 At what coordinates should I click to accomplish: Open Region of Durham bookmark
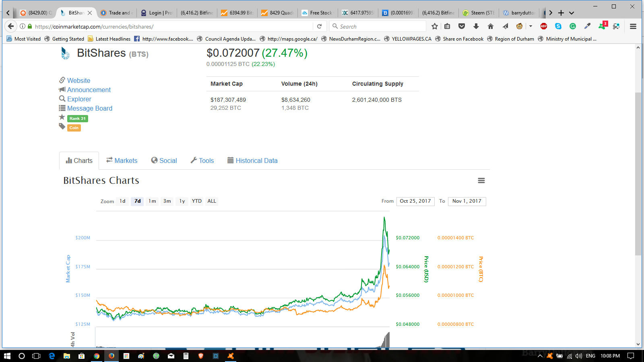pyautogui.click(x=510, y=39)
